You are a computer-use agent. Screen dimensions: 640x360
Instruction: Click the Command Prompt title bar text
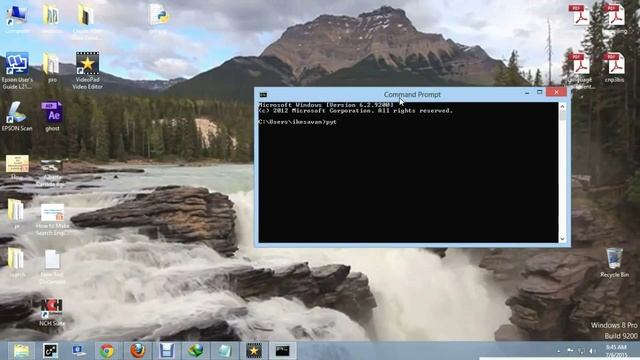pyautogui.click(x=412, y=95)
